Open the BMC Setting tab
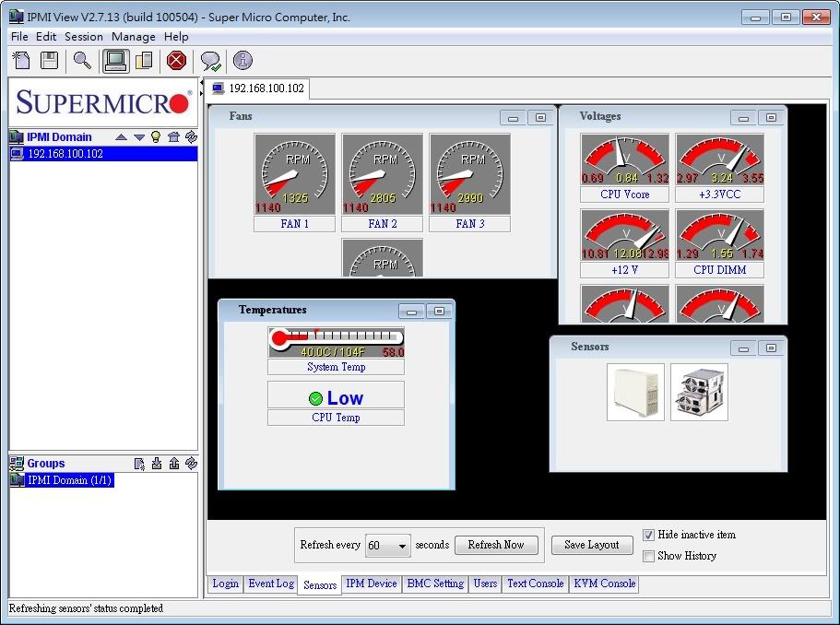 click(435, 584)
